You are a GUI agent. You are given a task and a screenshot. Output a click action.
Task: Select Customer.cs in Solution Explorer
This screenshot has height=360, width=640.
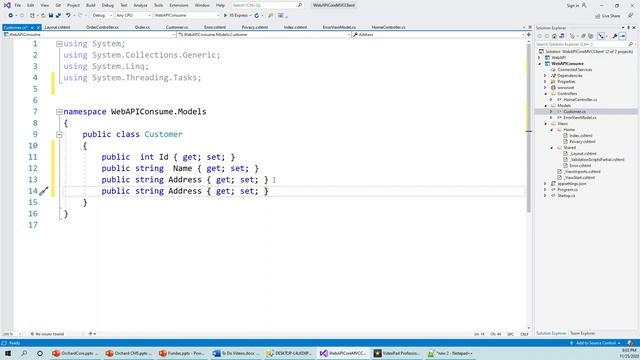574,111
